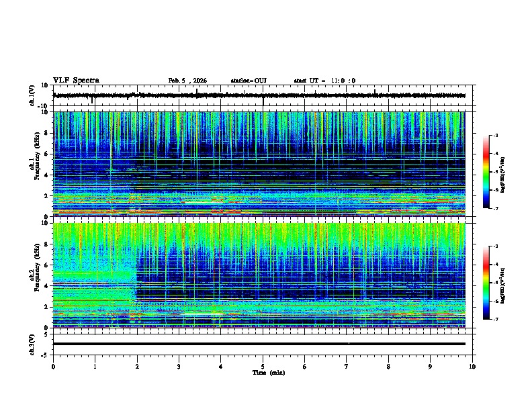Click the "-3" label on ch.1 colorbar

495,136
